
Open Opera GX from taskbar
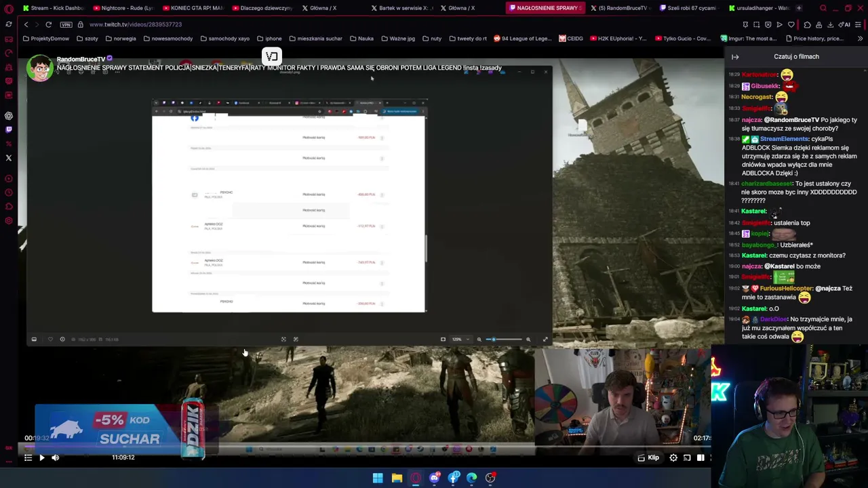pyautogui.click(x=416, y=479)
